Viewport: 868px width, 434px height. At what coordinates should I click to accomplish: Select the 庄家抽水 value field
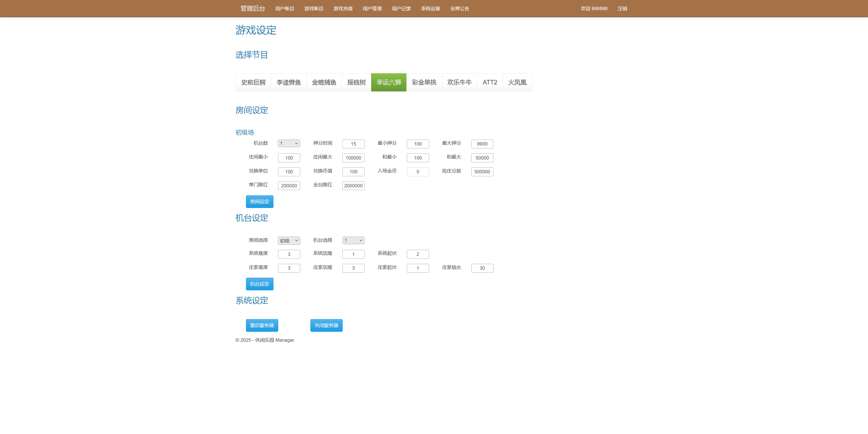click(482, 268)
